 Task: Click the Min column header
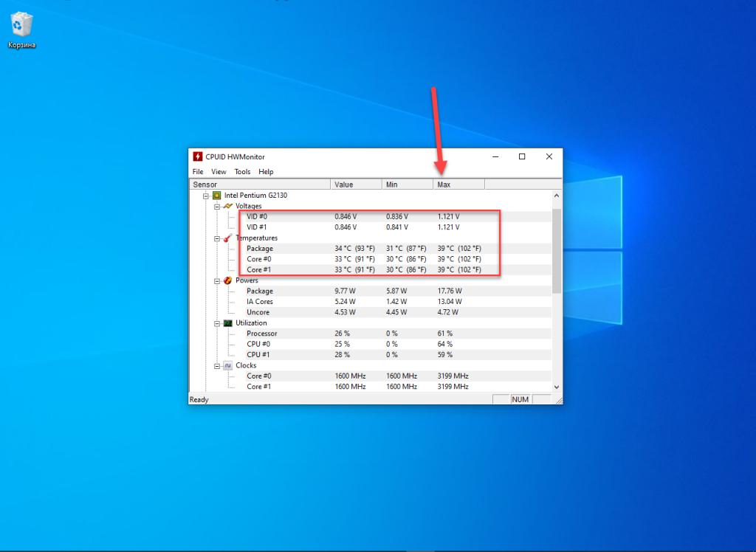click(x=408, y=184)
